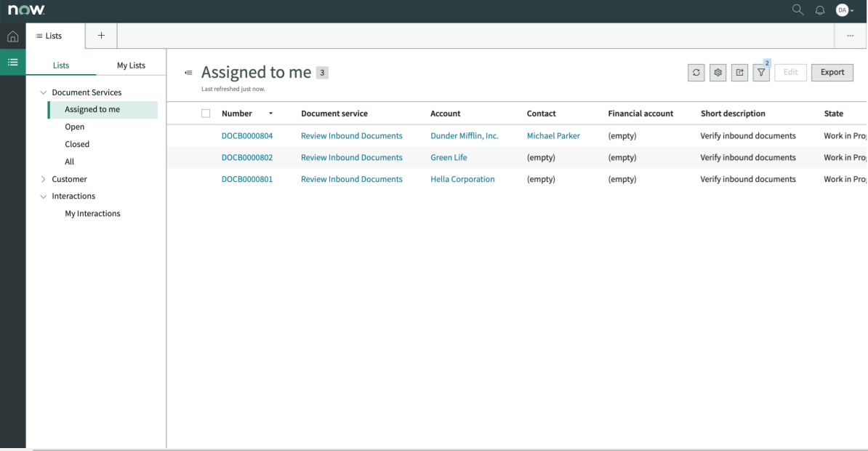Click the home icon
The width and height of the screenshot is (868, 451).
pos(12,35)
